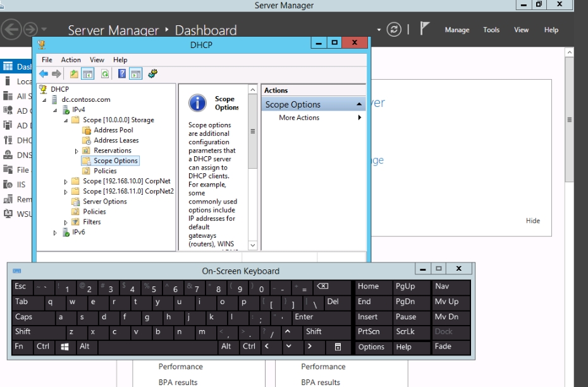Expand the Reservations tree node
Image resolution: width=588 pixels, height=387 pixels.
77,151
